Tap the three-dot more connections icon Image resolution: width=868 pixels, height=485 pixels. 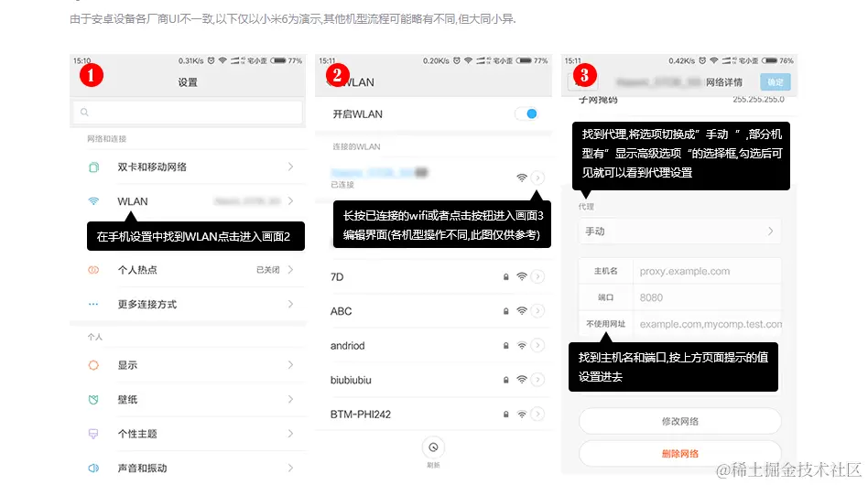[93, 304]
